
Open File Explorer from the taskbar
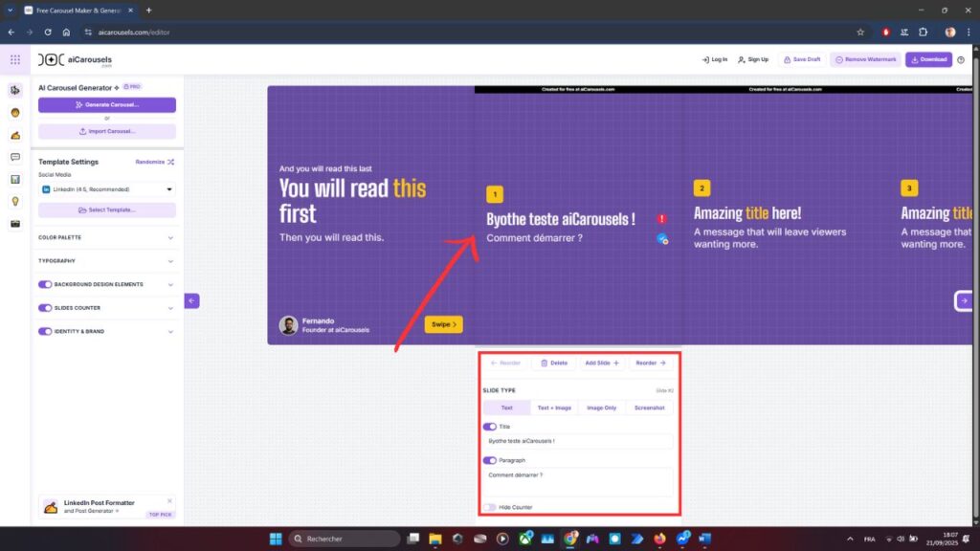(x=435, y=539)
